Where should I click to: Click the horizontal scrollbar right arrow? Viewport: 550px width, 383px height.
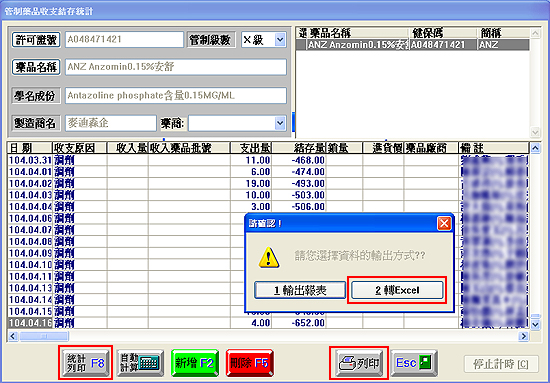[523, 336]
